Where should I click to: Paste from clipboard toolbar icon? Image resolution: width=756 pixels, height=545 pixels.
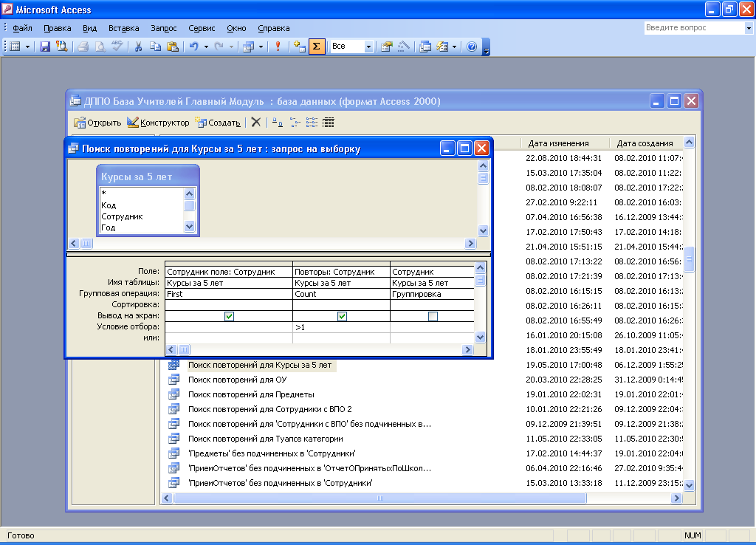172,47
